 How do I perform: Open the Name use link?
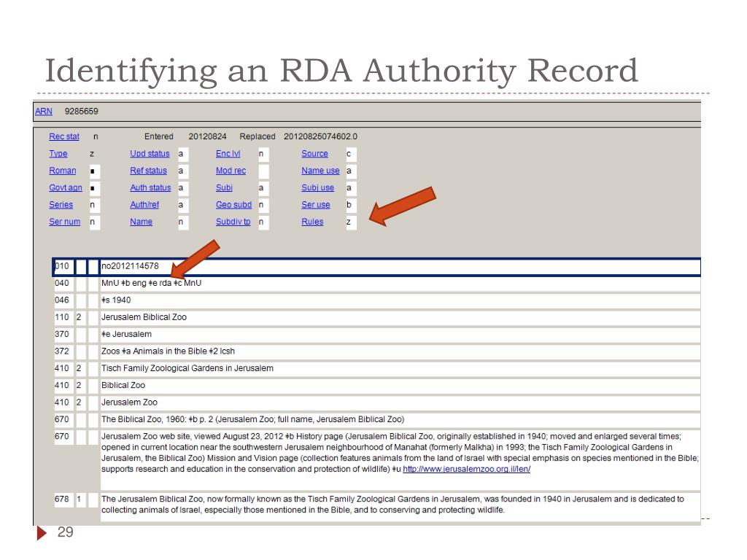click(320, 171)
